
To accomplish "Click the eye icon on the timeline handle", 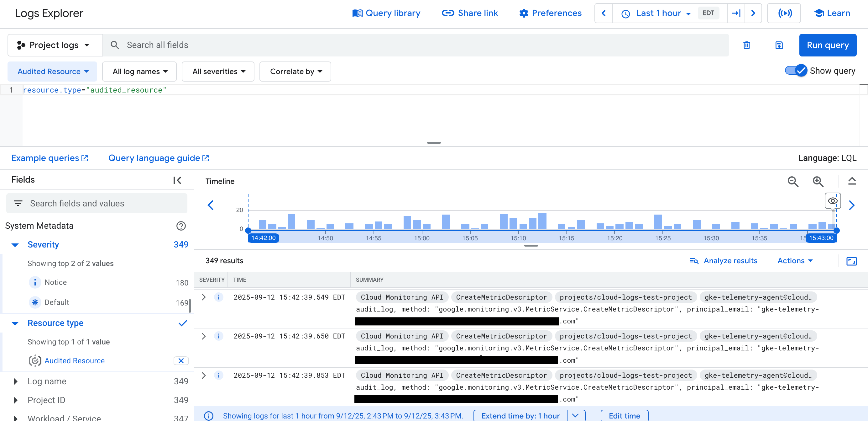I will pos(832,201).
